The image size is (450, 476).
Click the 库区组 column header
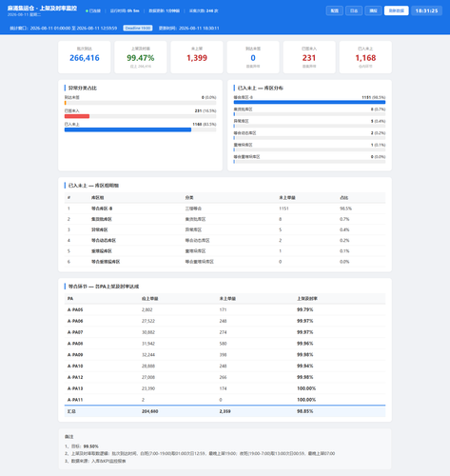(97, 198)
